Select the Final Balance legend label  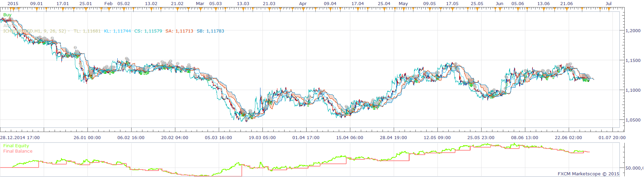18,151
